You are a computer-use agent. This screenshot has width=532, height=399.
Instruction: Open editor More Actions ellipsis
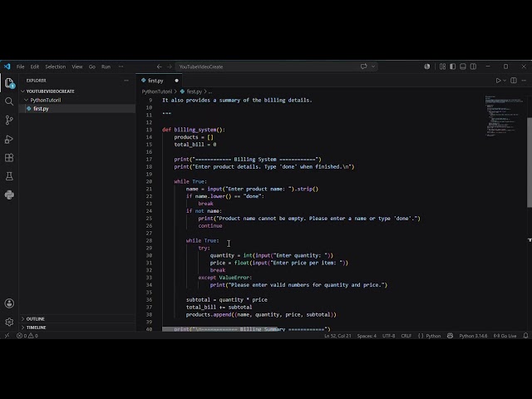click(x=524, y=81)
